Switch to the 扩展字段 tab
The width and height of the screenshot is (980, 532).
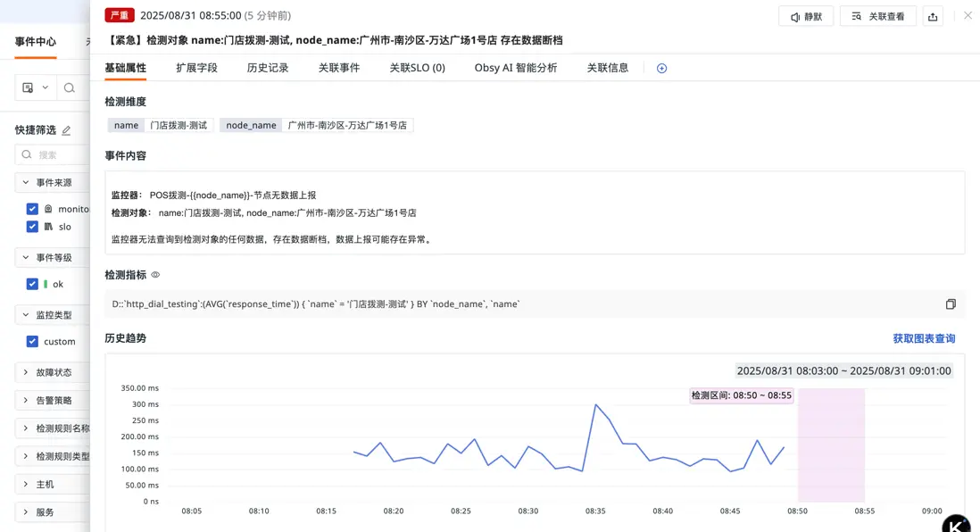click(x=196, y=68)
